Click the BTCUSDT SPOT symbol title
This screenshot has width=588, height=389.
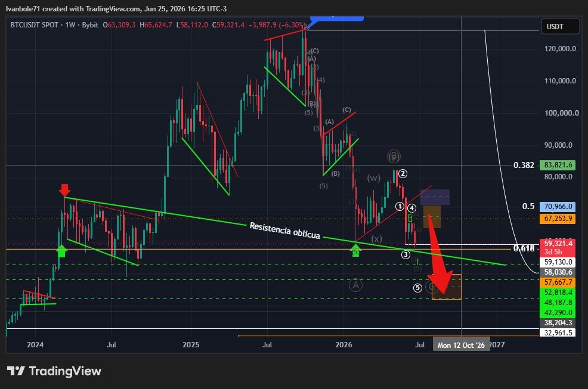coord(34,25)
